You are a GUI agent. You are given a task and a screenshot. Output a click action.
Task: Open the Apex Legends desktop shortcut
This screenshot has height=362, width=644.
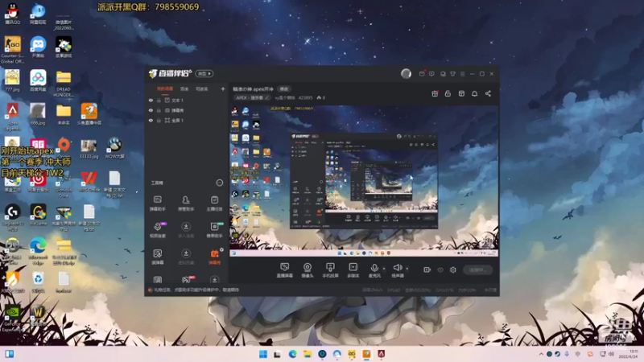(12, 117)
